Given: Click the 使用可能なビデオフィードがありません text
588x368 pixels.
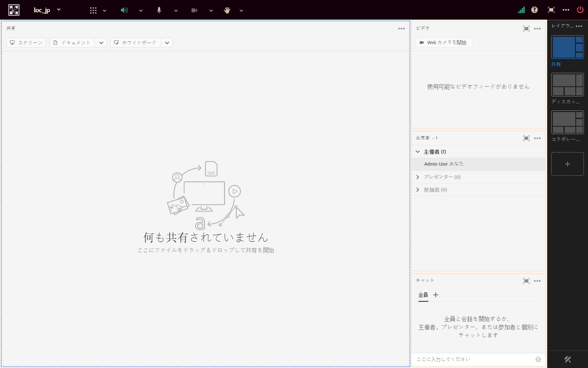Looking at the screenshot, I should tap(478, 87).
